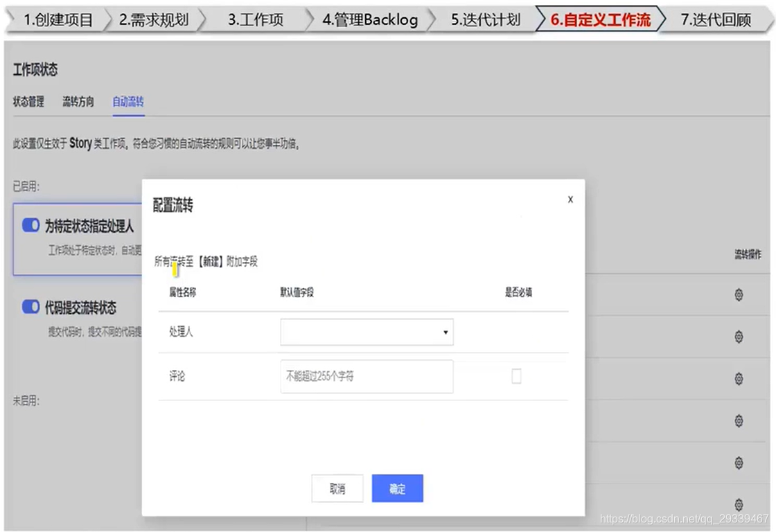
Task: Click the 取消 button to cancel
Action: point(337,488)
